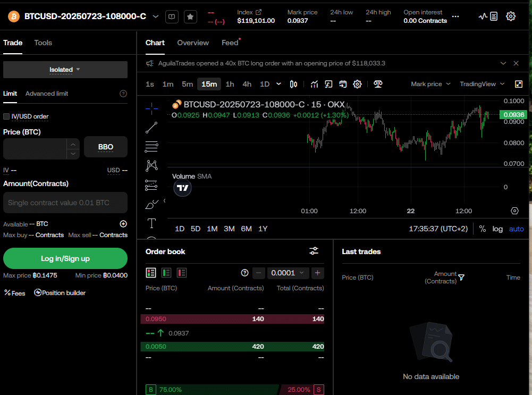Increase price with the up stepper
532x395 pixels.
73,144
